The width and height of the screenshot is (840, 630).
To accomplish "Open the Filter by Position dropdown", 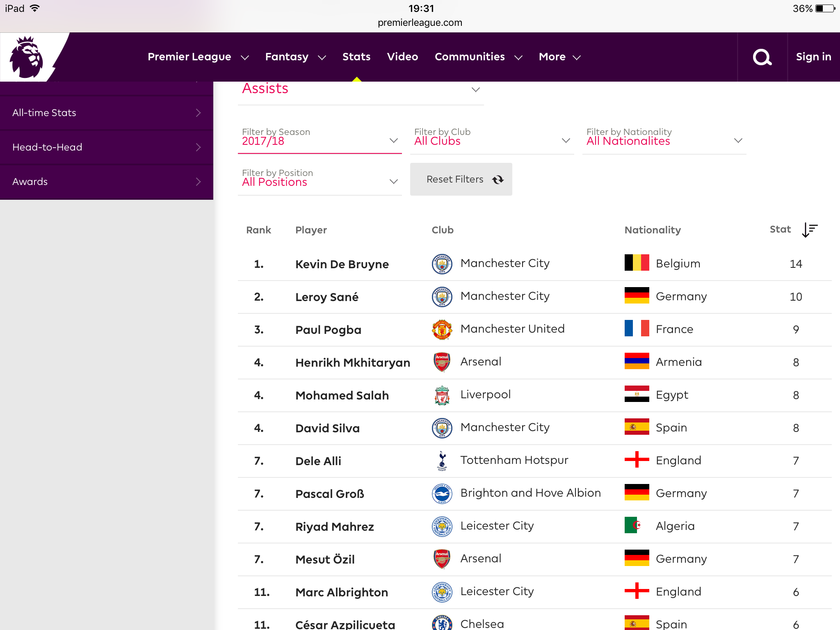I will click(320, 178).
